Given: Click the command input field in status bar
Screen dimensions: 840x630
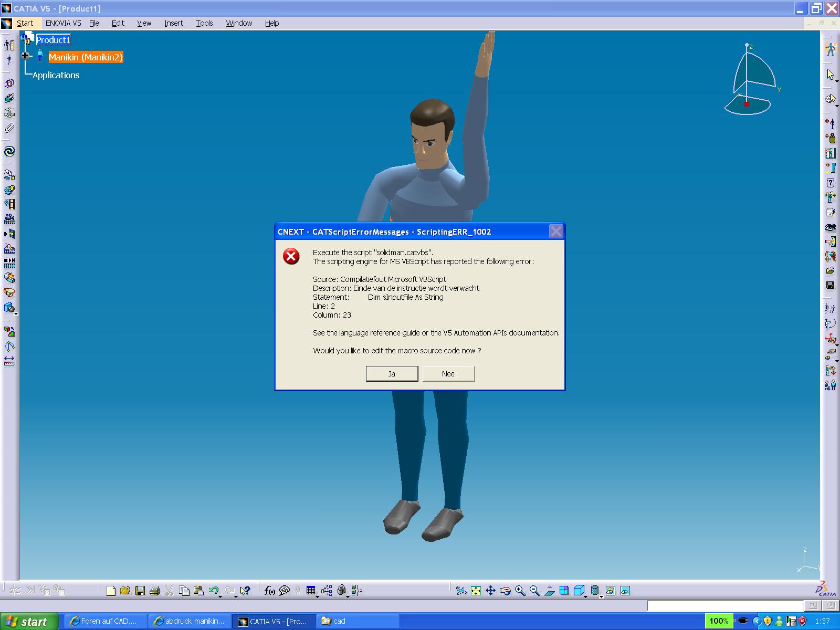Looking at the screenshot, I should click(x=725, y=606).
